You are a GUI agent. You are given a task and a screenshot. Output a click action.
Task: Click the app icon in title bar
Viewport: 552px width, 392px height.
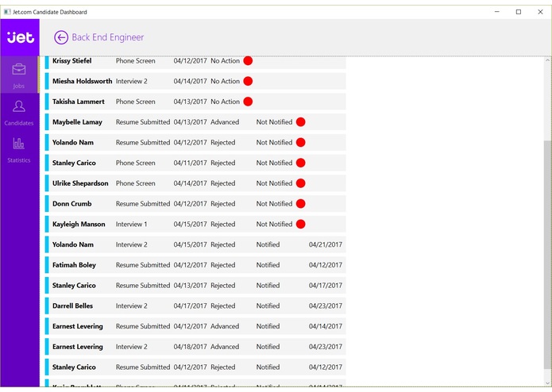click(7, 12)
